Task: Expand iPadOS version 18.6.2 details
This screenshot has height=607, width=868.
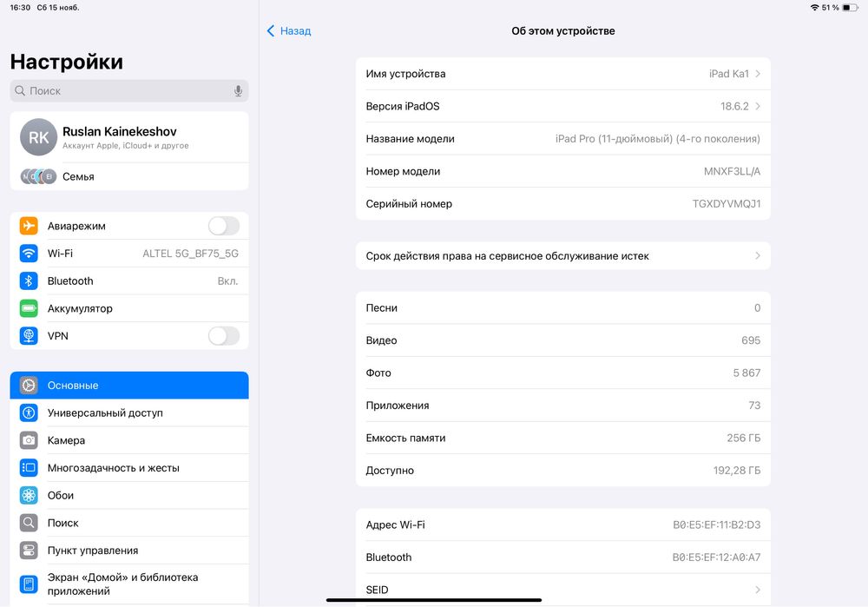Action: click(562, 107)
